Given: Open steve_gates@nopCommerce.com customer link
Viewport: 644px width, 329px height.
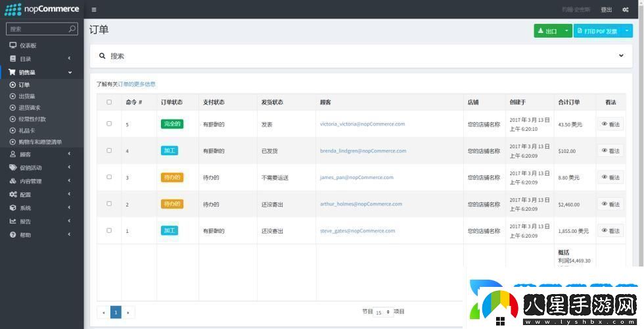Looking at the screenshot, I should [357, 231].
